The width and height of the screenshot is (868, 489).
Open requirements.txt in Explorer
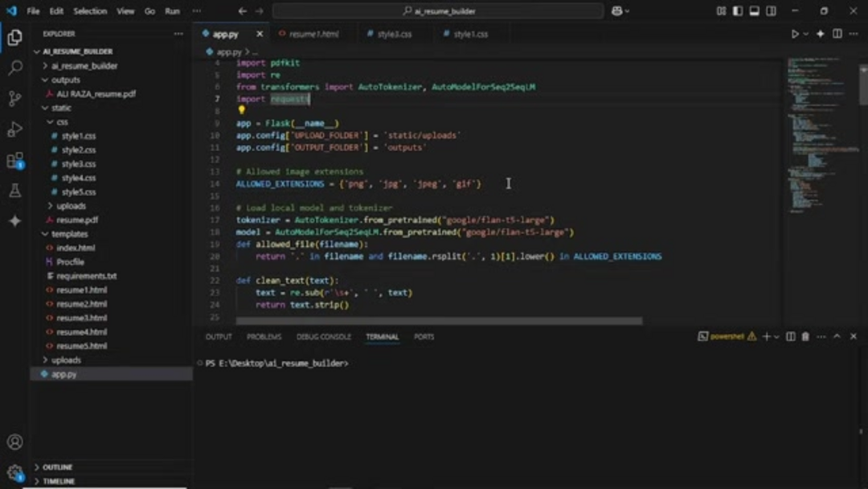point(86,276)
